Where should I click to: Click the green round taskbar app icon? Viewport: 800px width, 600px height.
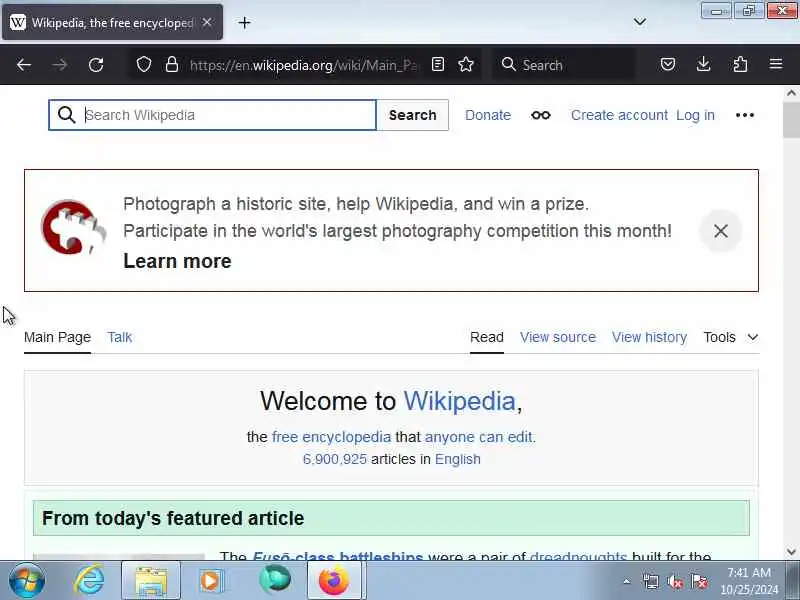pyautogui.click(x=274, y=580)
